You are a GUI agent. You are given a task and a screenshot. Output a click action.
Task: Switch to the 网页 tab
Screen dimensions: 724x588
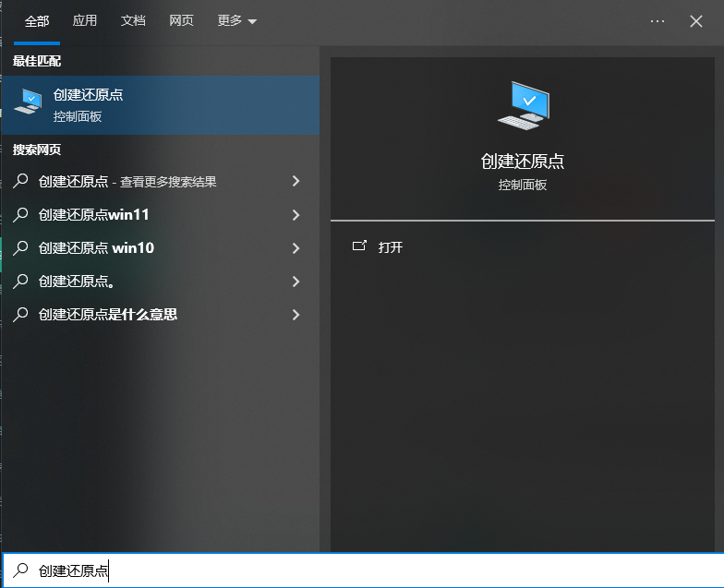[x=181, y=20]
